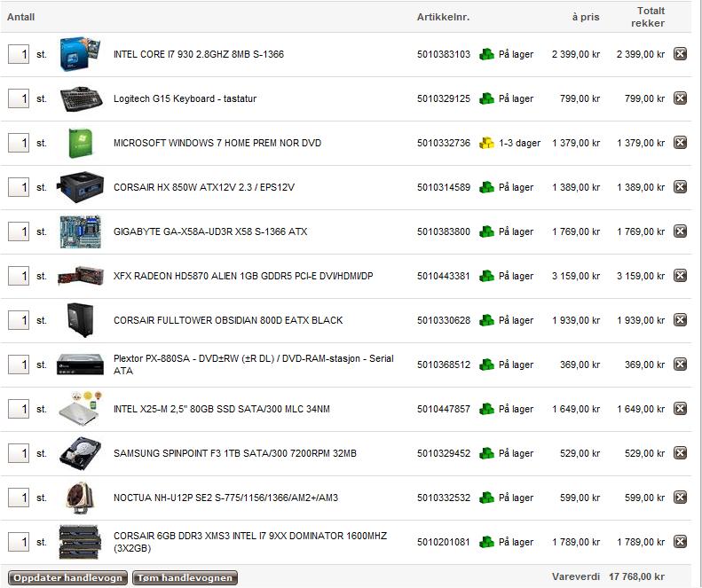Viewport: 702px width, 588px height.
Task: Click the quantity field for Intel X25-M SSD
Action: 19,409
